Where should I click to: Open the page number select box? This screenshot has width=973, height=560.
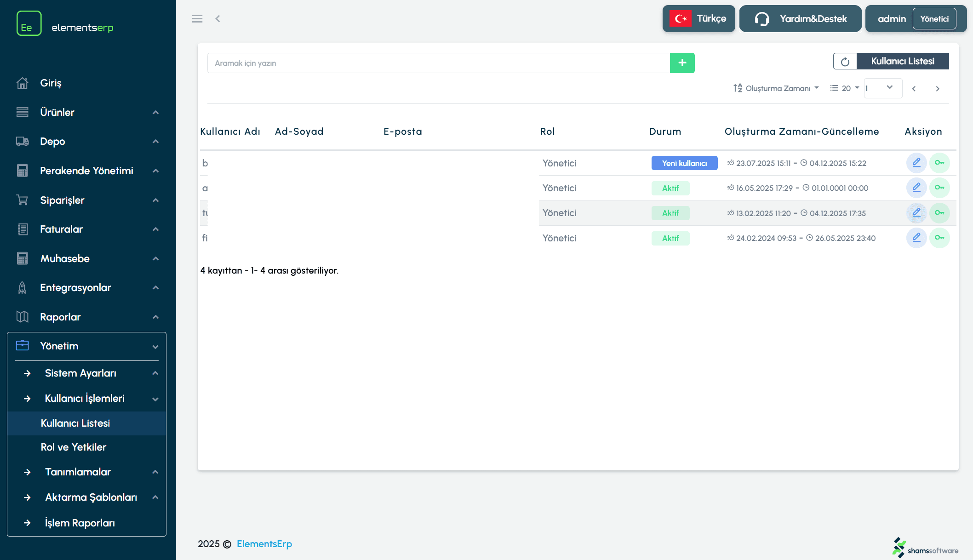[x=882, y=88]
